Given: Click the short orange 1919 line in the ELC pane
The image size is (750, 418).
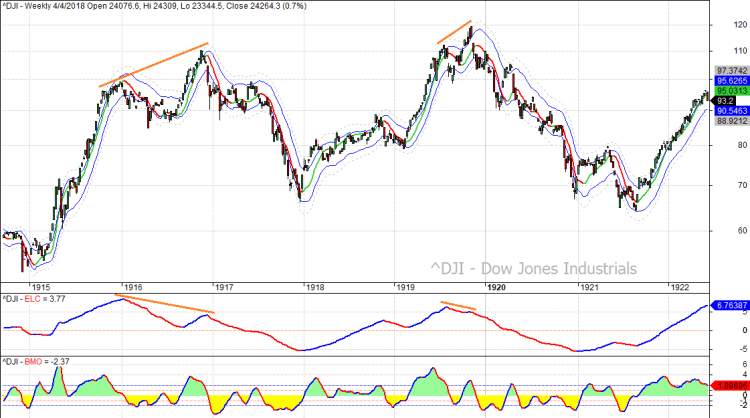Looking at the screenshot, I should (x=458, y=306).
